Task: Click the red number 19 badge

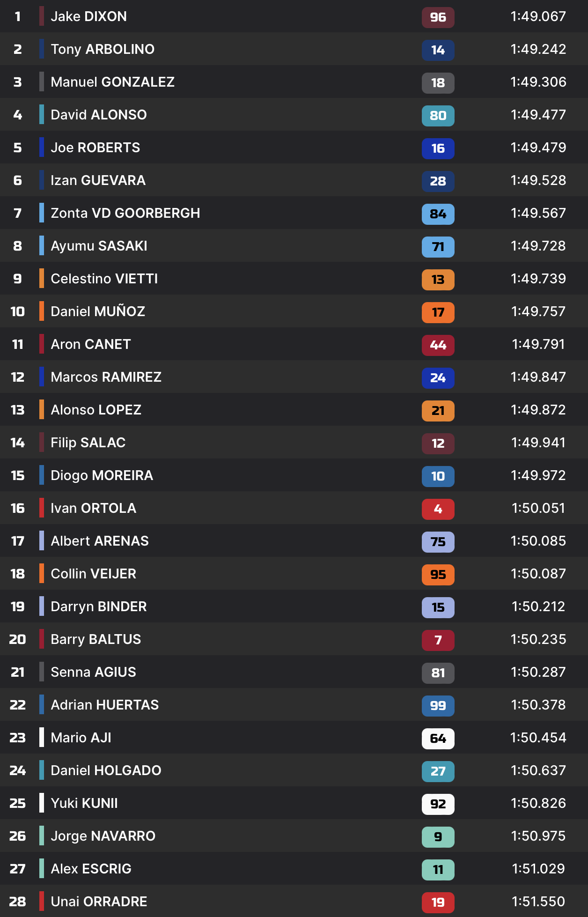Action: click(x=438, y=902)
